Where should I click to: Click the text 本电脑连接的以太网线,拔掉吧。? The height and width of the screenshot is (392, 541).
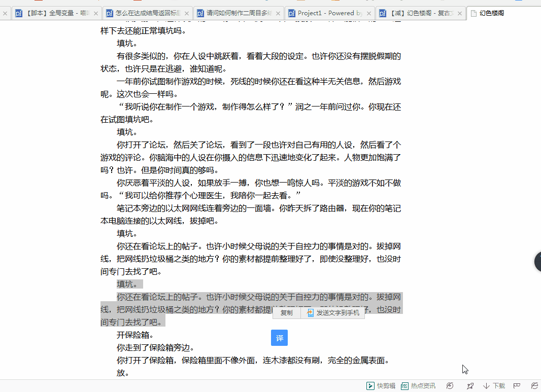click(x=159, y=221)
